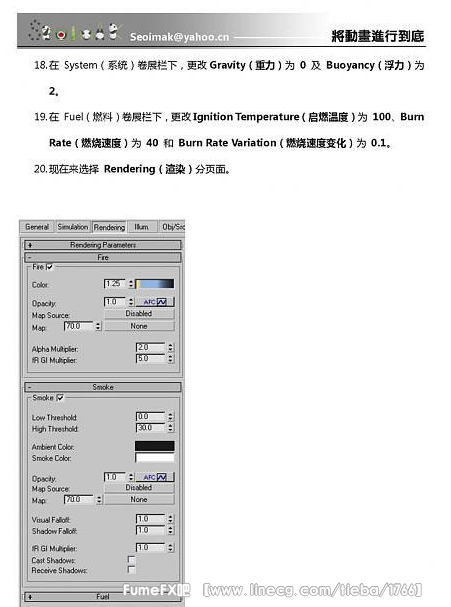Viewport: 451px width, 607px height.
Task: Open Fire Opacity AFC curve button
Action: pos(155,302)
